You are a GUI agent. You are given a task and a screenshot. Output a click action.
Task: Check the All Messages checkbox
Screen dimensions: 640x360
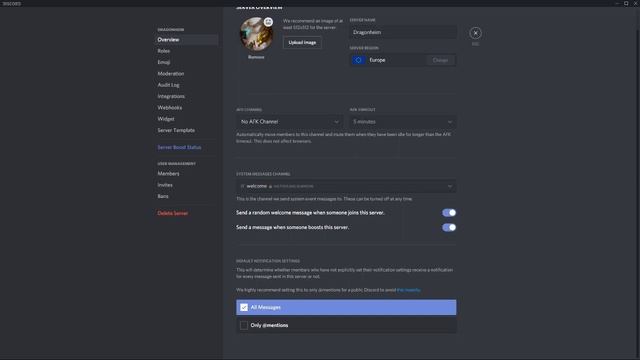coord(244,307)
